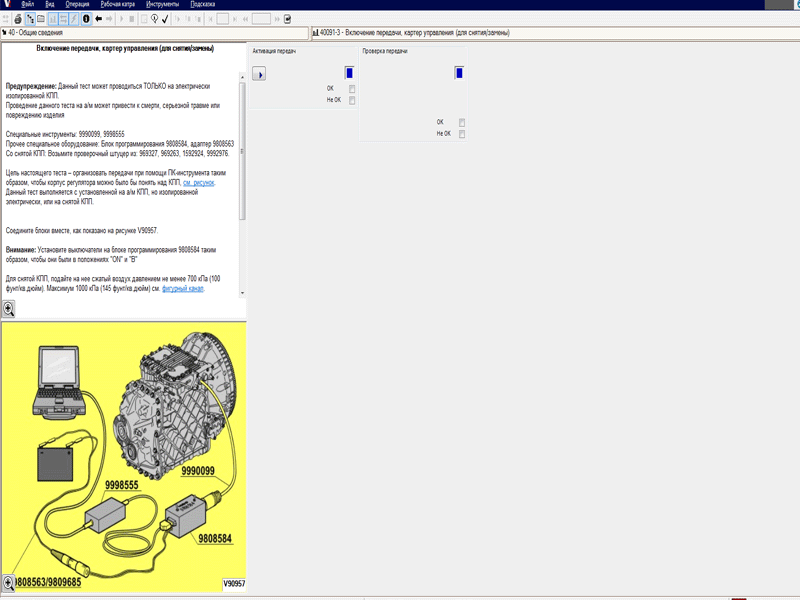Click the instruction text panel scrollbar

point(242,150)
